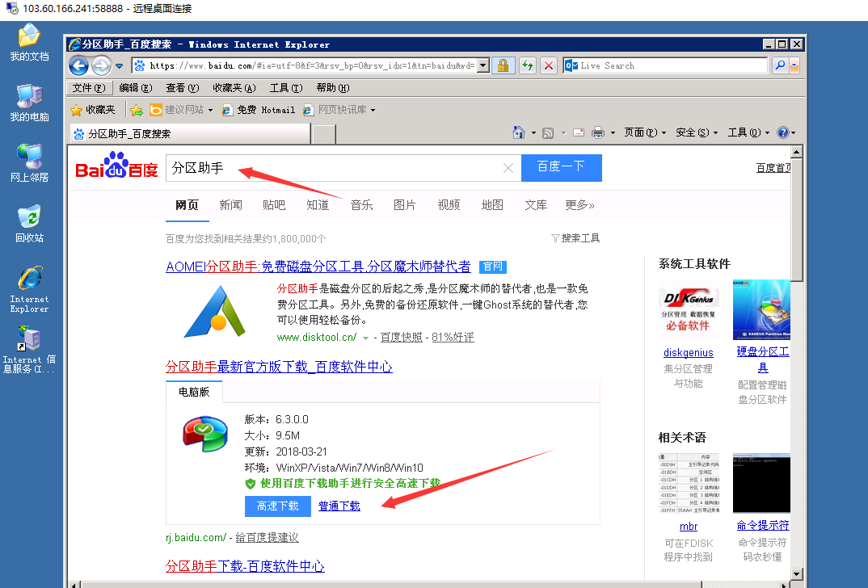Open the 文件(F) menu

89,88
